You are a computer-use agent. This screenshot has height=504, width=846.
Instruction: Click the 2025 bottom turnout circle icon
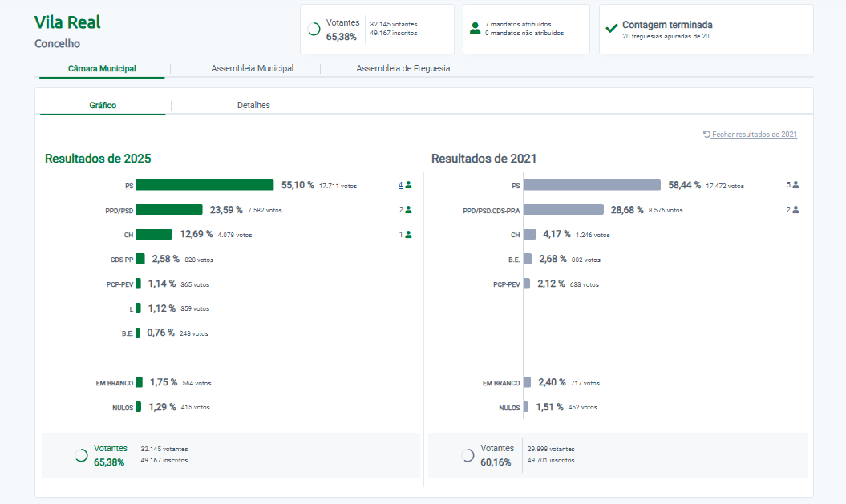81,455
